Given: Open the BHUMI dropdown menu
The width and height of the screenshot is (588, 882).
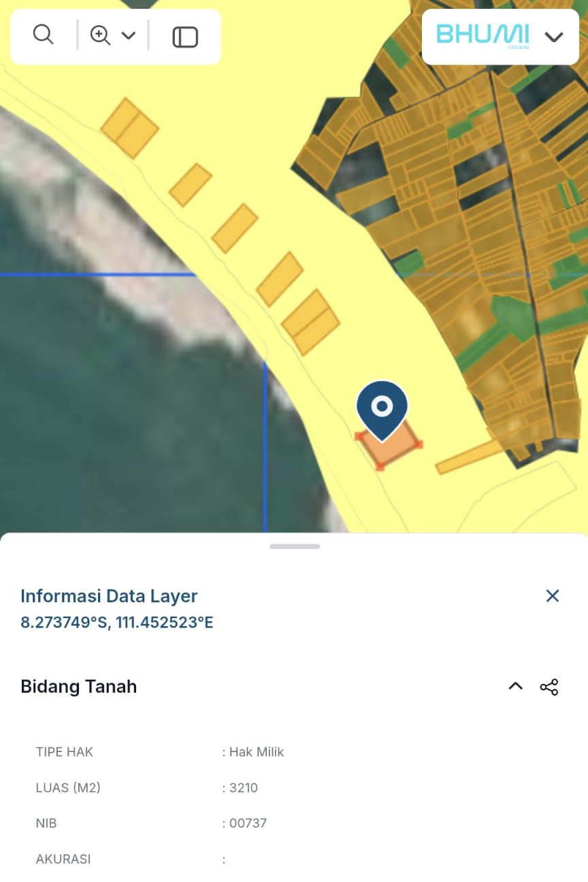Looking at the screenshot, I should click(555, 35).
